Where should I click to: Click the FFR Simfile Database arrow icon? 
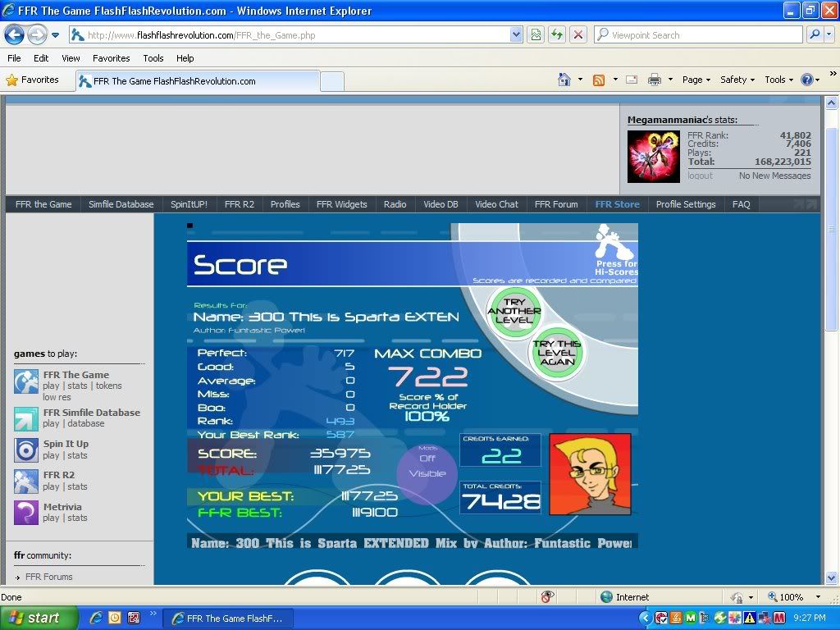[x=26, y=418]
